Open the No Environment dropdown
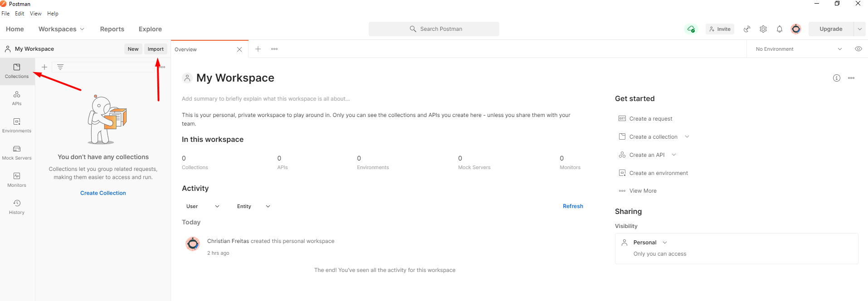The width and height of the screenshot is (868, 301). pyautogui.click(x=799, y=49)
